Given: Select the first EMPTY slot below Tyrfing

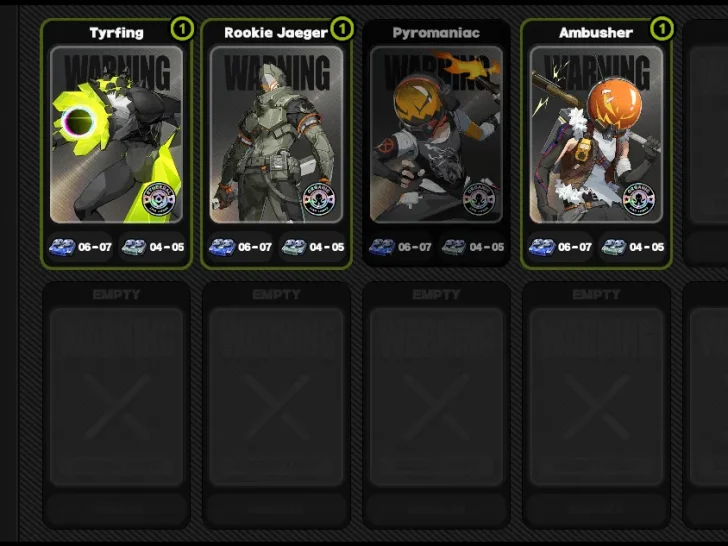Looking at the screenshot, I should [x=117, y=404].
